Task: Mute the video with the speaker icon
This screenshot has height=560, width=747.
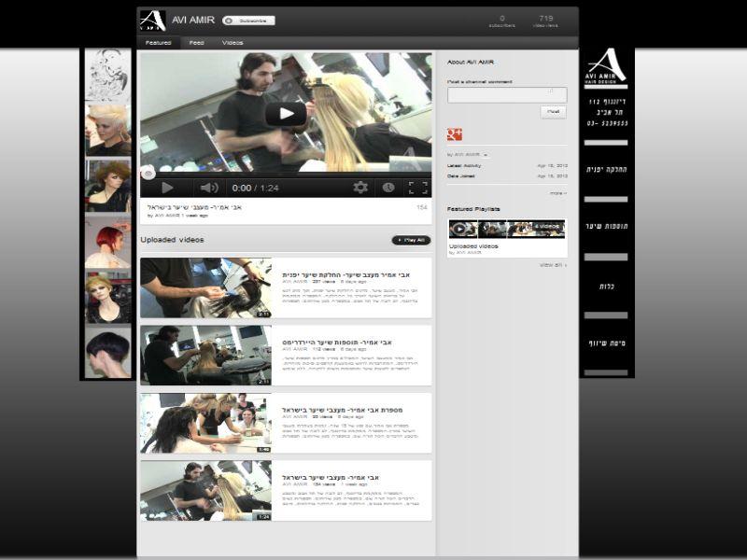Action: click(208, 188)
